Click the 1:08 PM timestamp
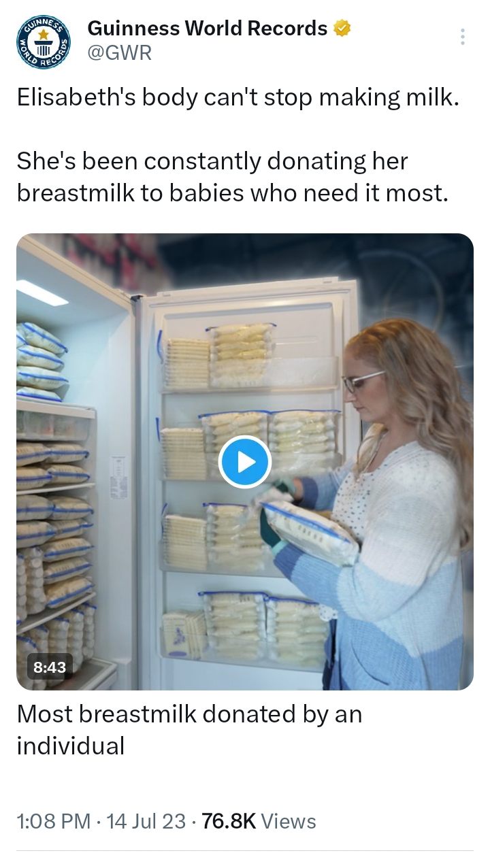Viewport: 490px width, 868px height. (54, 821)
